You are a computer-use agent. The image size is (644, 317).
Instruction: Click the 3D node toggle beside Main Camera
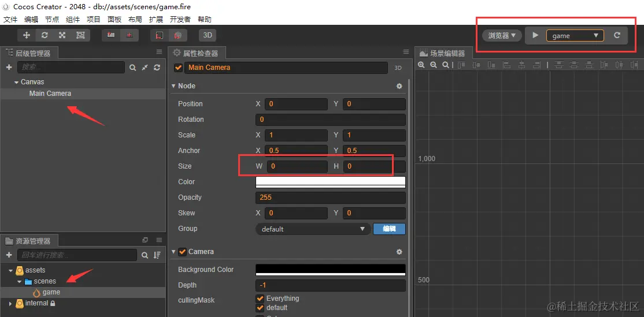coord(398,68)
